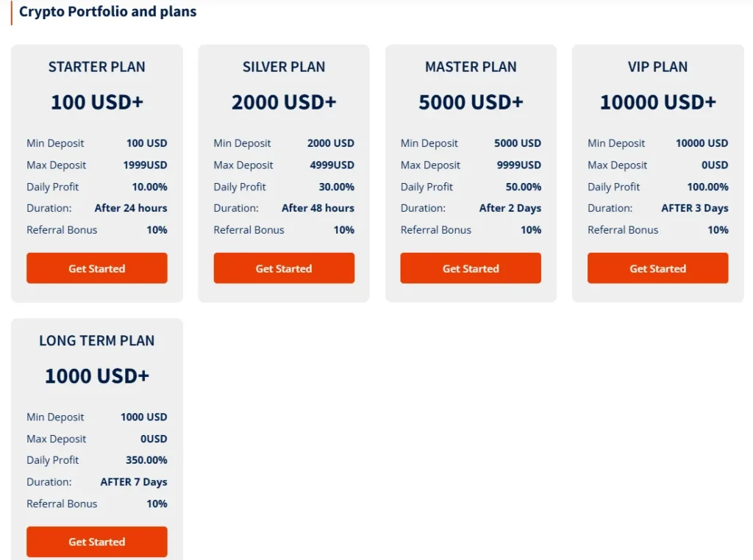The height and width of the screenshot is (560, 753).
Task: Select the SILVER PLAN card title
Action: 284,67
